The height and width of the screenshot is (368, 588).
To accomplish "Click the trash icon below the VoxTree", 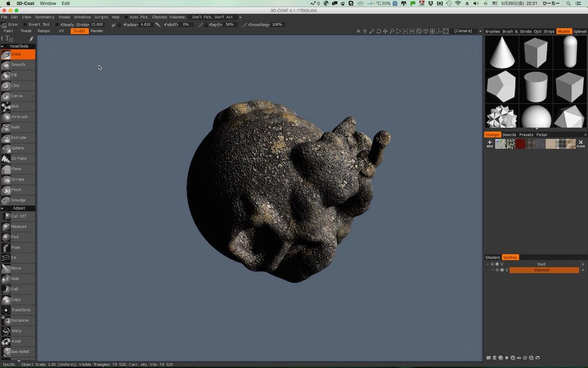I will coord(494,358).
